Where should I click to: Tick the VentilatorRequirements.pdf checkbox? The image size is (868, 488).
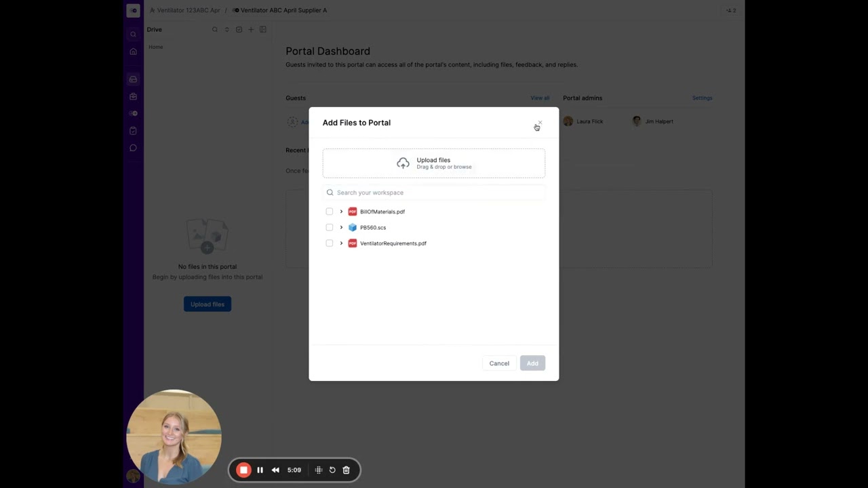click(x=330, y=243)
